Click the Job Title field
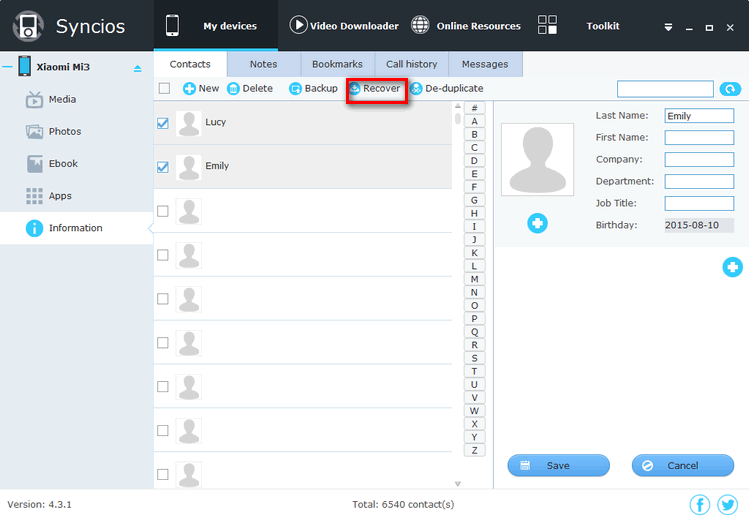Image resolution: width=749 pixels, height=521 pixels. click(x=699, y=203)
